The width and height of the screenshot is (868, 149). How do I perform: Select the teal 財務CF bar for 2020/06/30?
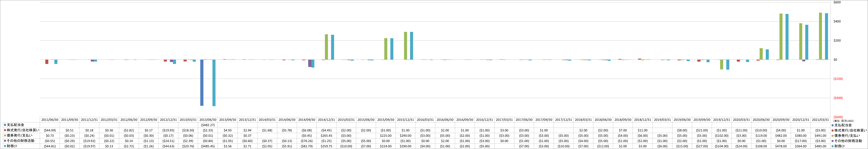point(767,54)
